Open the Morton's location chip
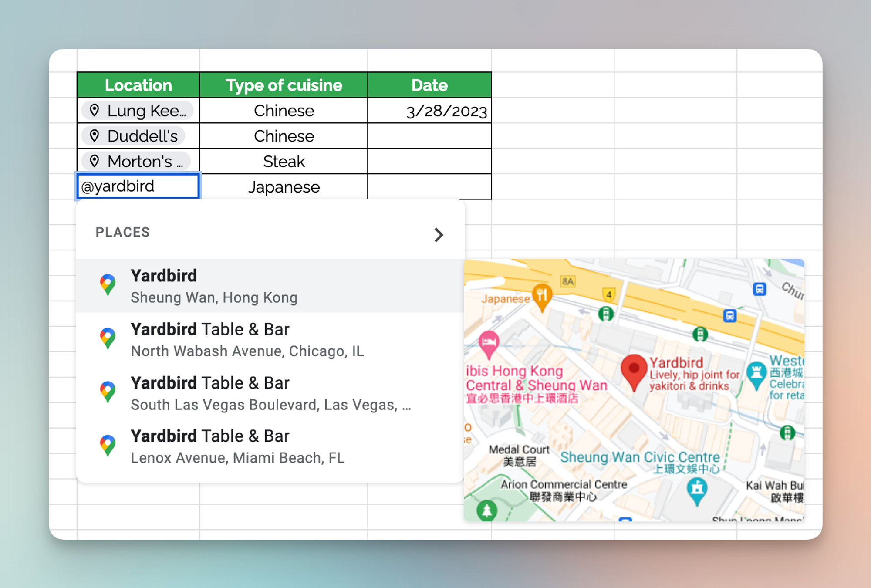Viewport: 871px width, 588px height. point(136,161)
